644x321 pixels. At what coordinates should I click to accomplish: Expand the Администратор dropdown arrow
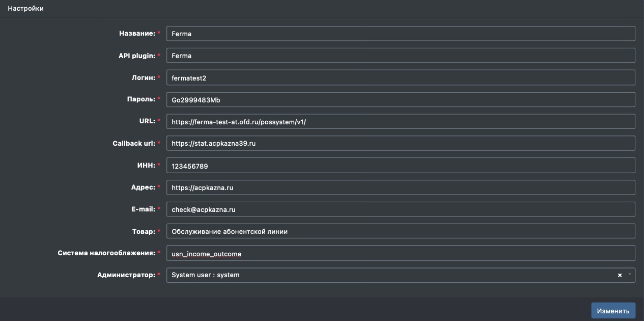click(630, 275)
